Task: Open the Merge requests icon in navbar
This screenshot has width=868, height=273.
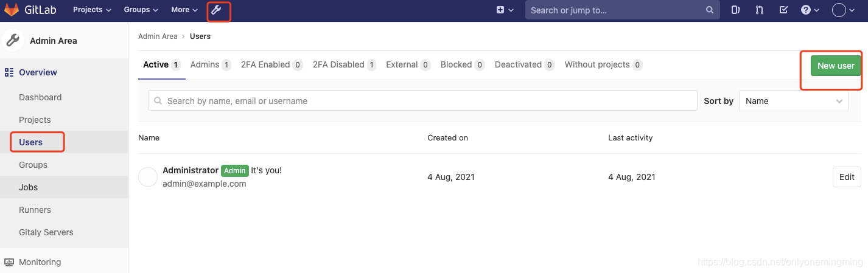Action: (760, 10)
